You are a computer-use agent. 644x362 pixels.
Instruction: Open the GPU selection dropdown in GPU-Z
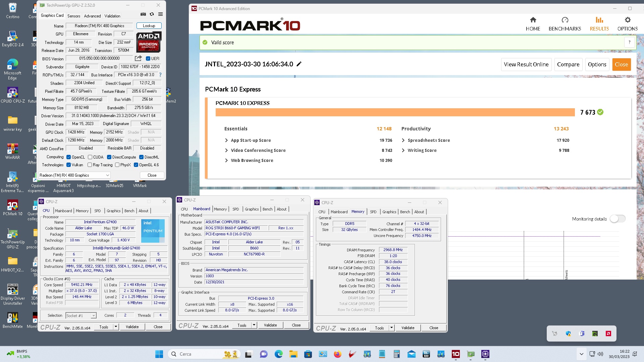click(x=74, y=175)
